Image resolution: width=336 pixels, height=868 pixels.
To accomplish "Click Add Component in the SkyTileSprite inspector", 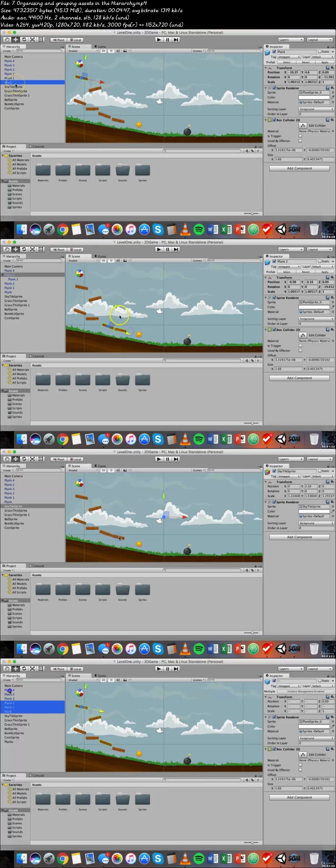I will [299, 537].
